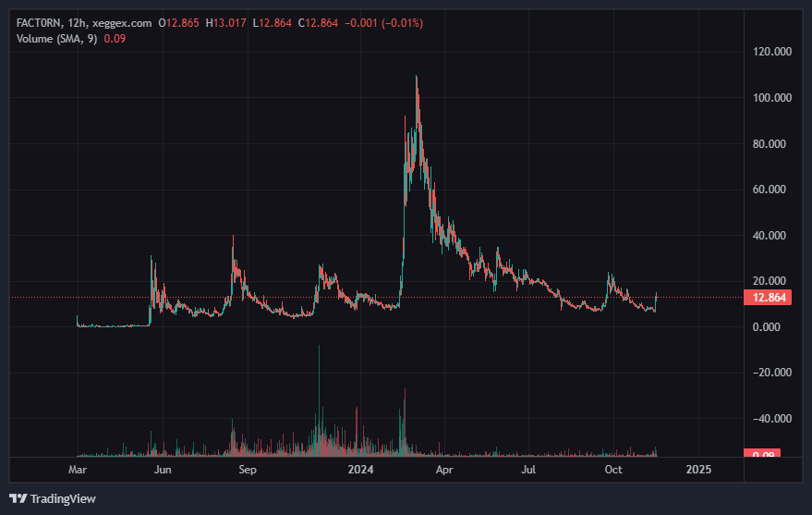Click the 20.000 price axis label
Screen dimensions: 812x515
click(x=769, y=281)
